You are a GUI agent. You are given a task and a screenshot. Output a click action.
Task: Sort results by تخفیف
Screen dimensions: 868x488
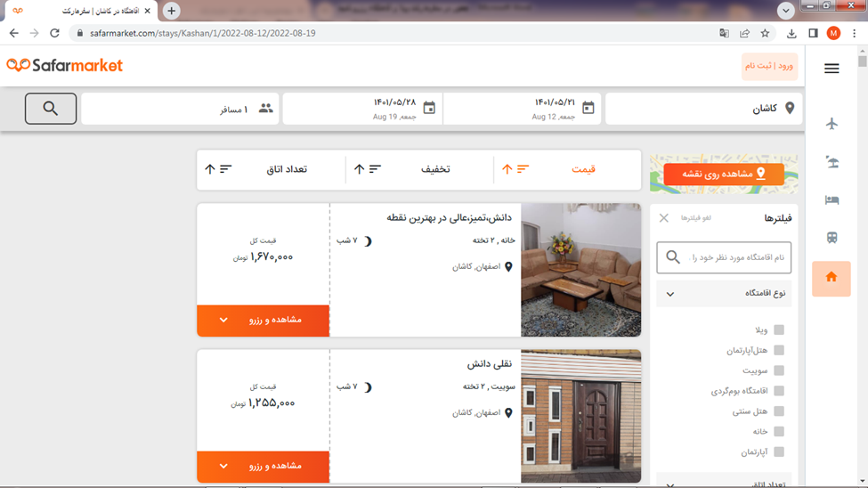coord(435,169)
